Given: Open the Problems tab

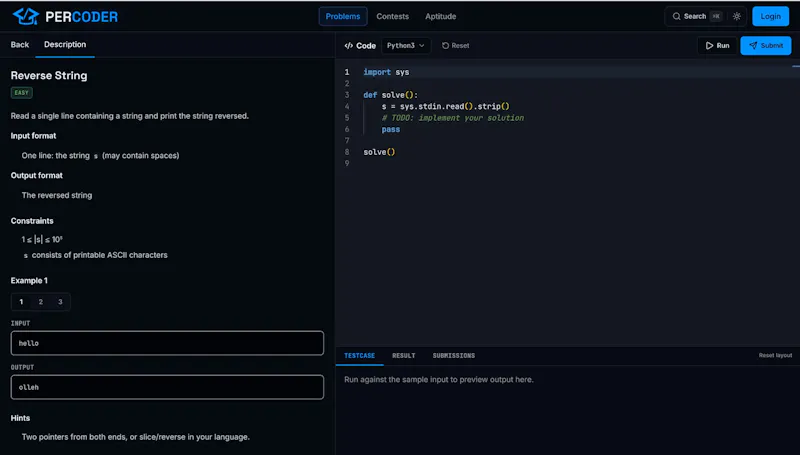Looking at the screenshot, I should 343,16.
